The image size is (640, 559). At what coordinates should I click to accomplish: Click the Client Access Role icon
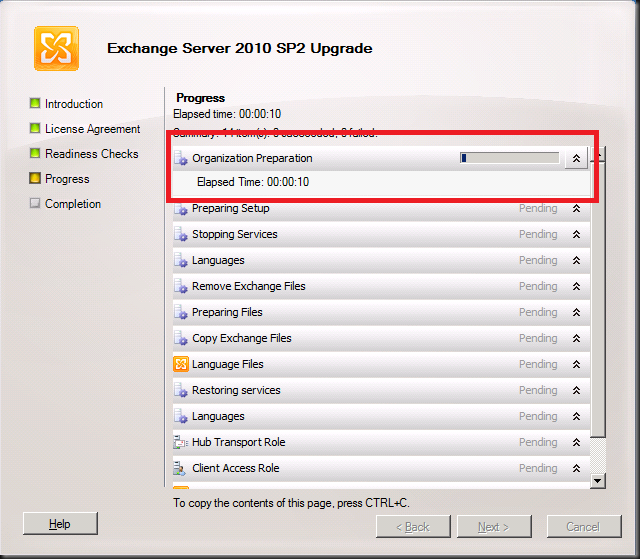(x=180, y=468)
